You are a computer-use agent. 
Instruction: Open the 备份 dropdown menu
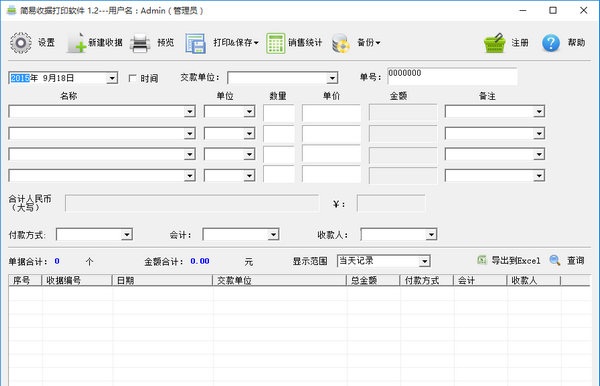pyautogui.click(x=368, y=42)
